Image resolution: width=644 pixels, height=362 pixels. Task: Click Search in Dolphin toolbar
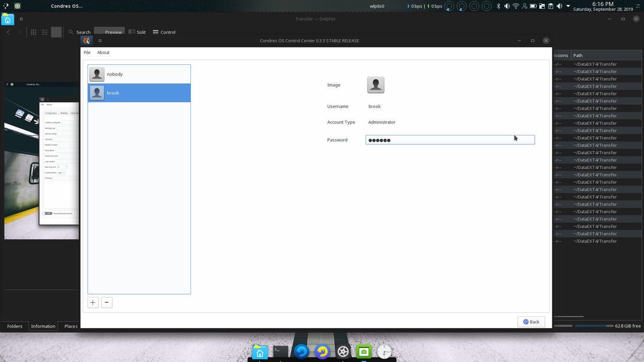click(x=80, y=32)
